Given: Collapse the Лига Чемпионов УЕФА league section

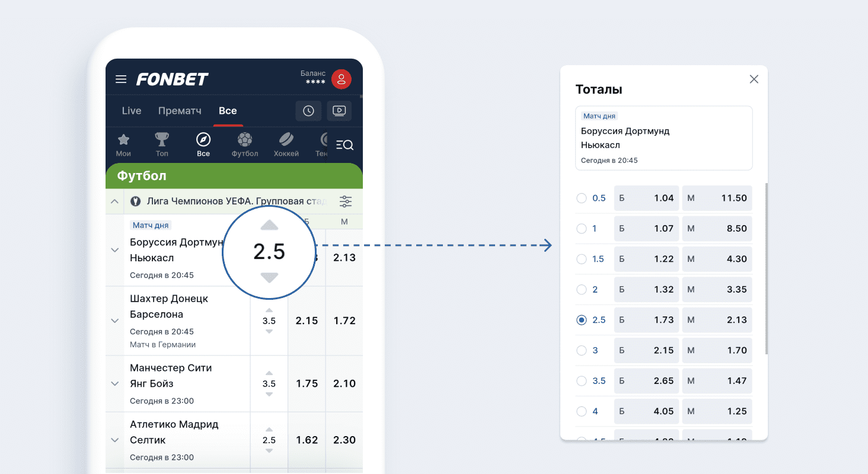Looking at the screenshot, I should coord(115,201).
